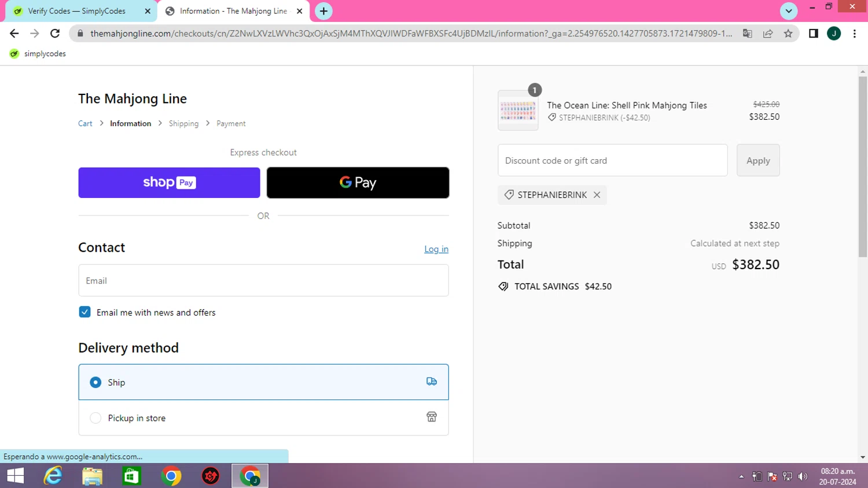The image size is (868, 488).
Task: Focus the Discount code or gift card field
Action: pos(612,160)
